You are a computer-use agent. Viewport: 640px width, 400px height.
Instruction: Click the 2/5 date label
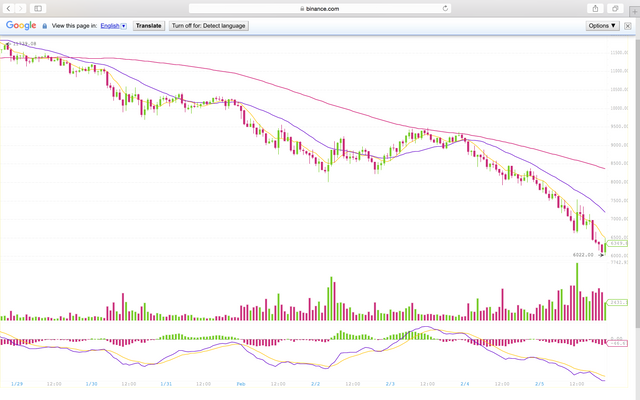tap(540, 384)
